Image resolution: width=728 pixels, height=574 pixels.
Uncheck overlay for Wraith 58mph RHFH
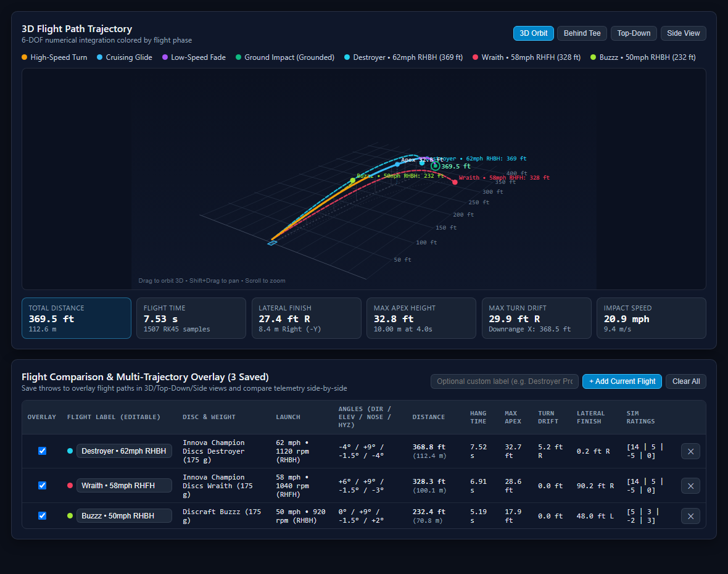click(x=42, y=485)
